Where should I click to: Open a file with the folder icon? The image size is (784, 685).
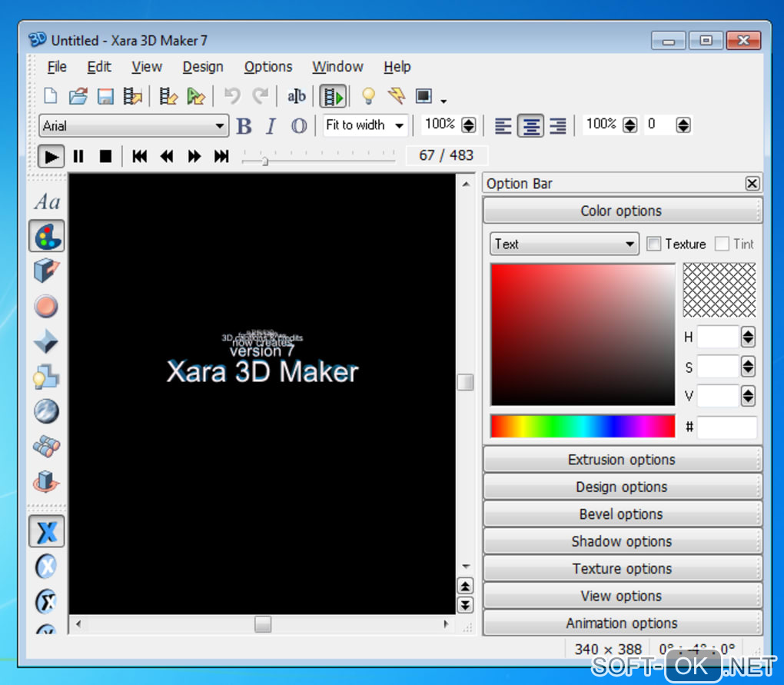pos(78,95)
